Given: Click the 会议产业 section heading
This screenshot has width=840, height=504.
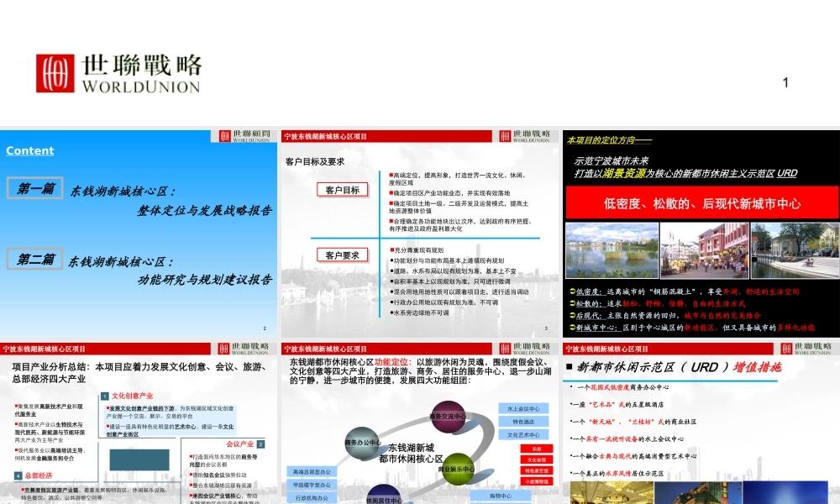Looking at the screenshot, I should tap(239, 444).
